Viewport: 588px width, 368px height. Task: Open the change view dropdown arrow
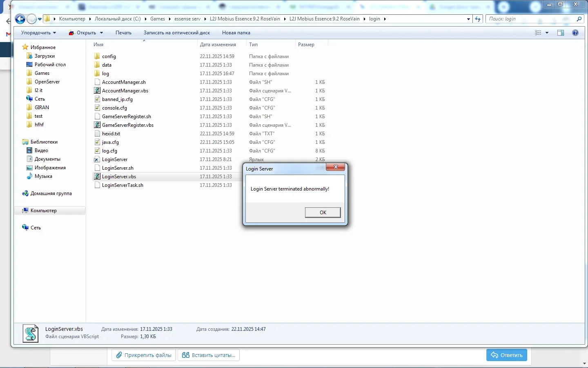tap(547, 33)
